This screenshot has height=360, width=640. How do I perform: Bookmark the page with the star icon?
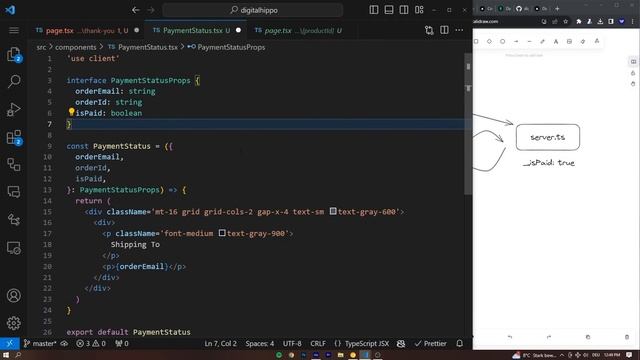click(x=565, y=21)
